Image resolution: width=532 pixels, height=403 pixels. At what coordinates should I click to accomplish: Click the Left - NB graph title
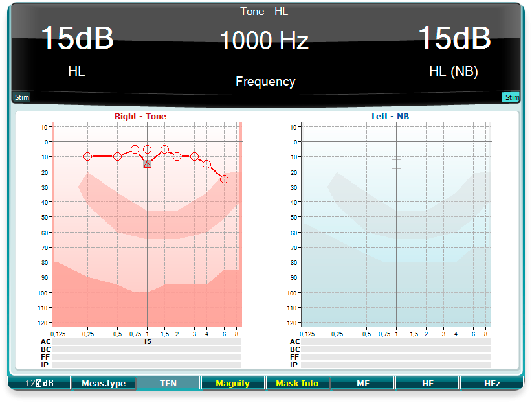point(390,117)
